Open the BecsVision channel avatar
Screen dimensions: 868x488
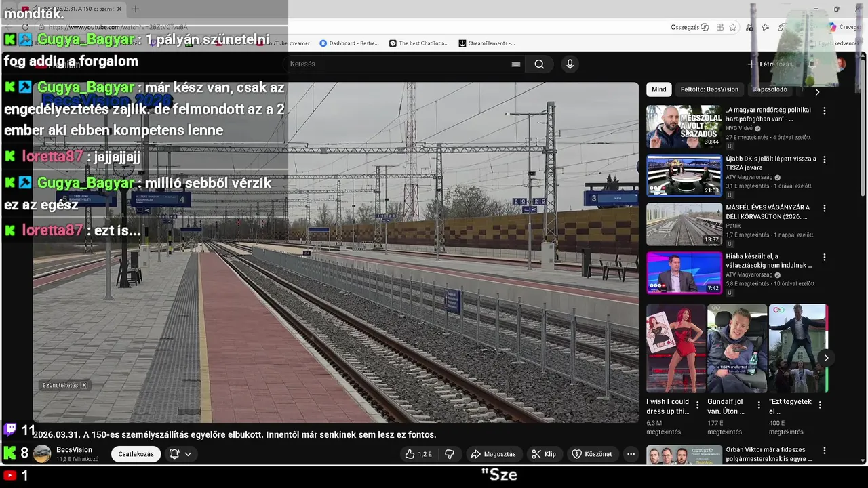[42, 454]
